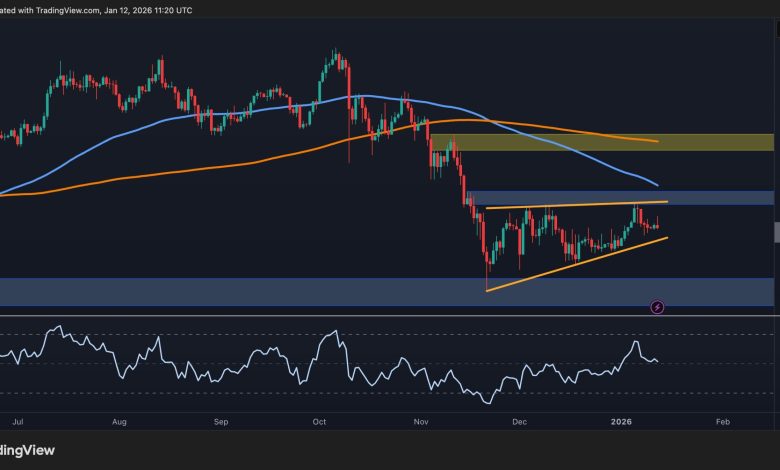This screenshot has height=470, width=780.
Task: Click the Feb label on time axis
Action: point(722,423)
